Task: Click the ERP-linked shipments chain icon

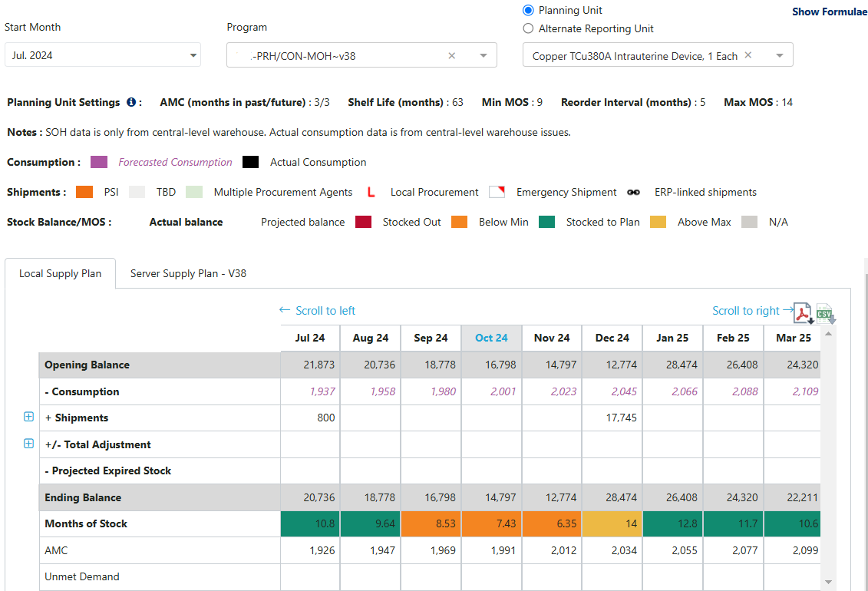Action: [x=633, y=193]
